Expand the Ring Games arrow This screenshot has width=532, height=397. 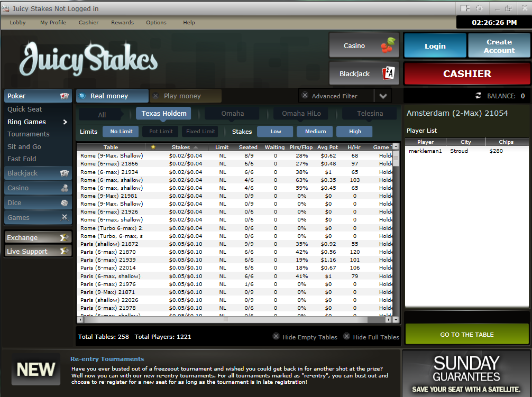click(65, 122)
